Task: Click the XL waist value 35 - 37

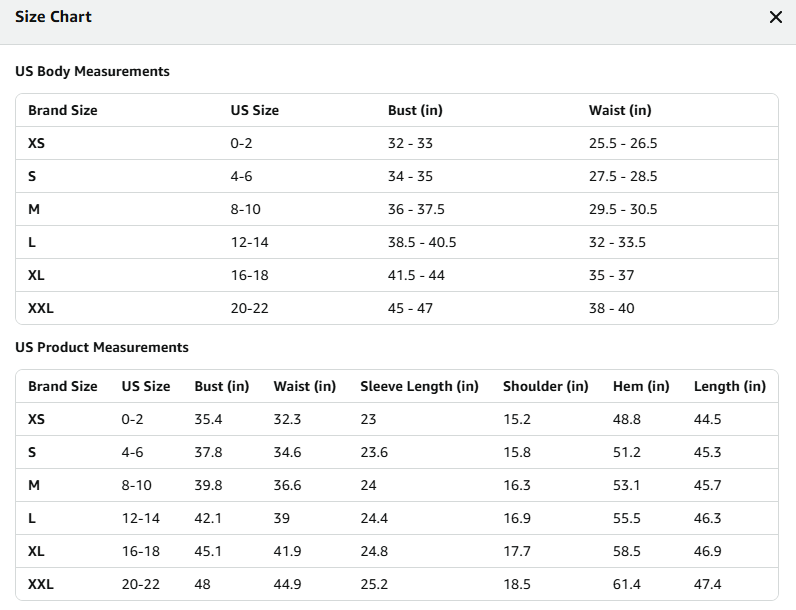Action: (x=611, y=275)
